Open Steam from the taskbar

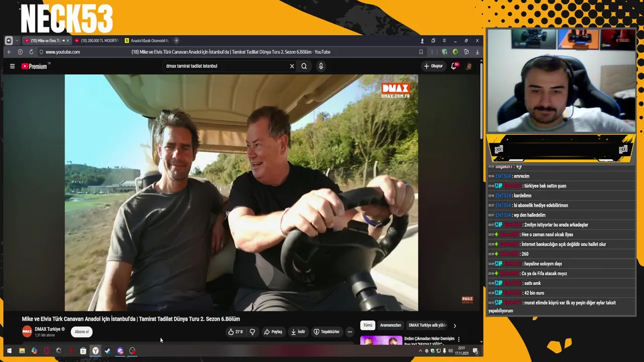point(108,351)
